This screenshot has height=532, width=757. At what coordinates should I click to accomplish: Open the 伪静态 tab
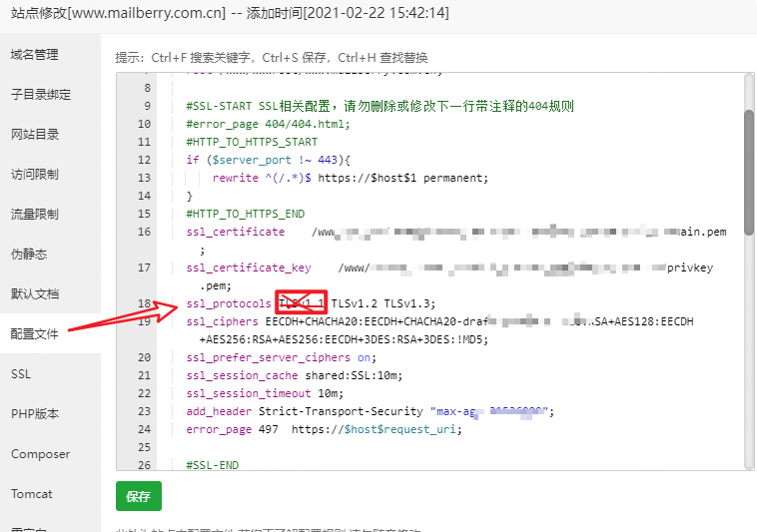click(29, 255)
